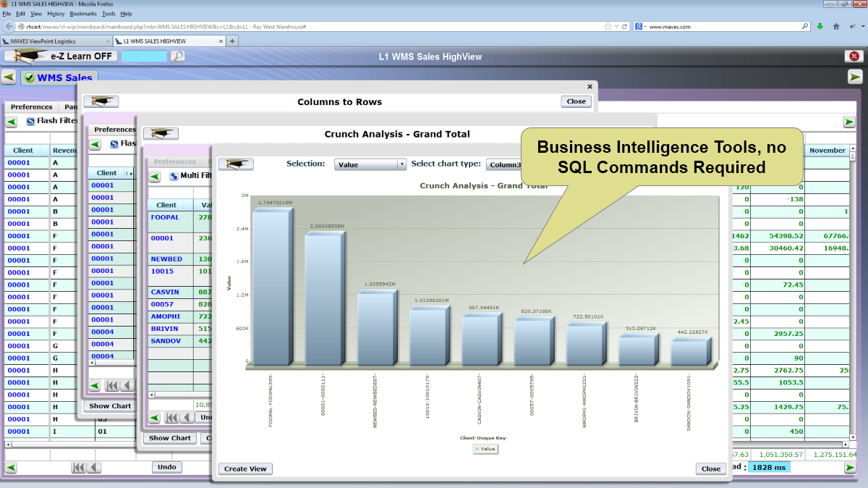Click the Client column header in main grid
868x488 pixels.
[x=23, y=151]
